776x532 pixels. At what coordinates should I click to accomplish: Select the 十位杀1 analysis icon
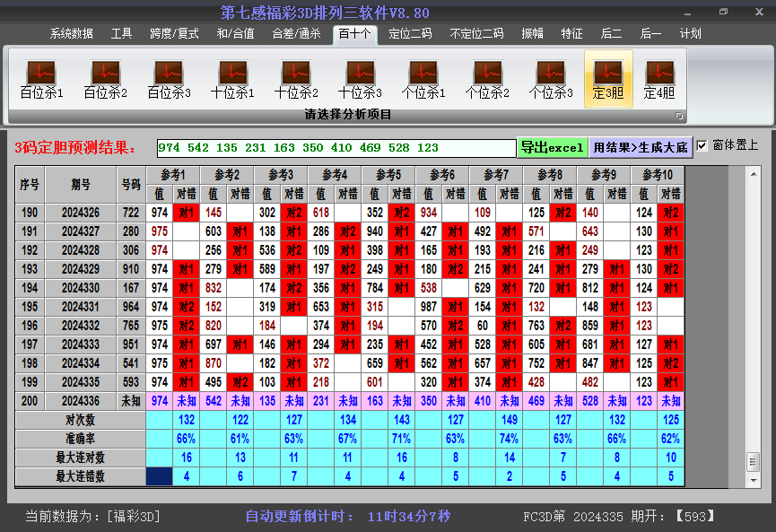tap(232, 79)
